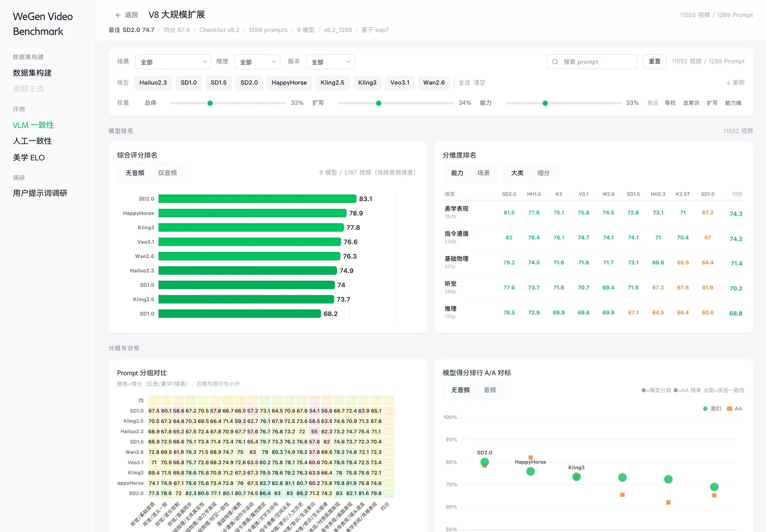Open 美学 ELO page
Viewport: 766px width, 532px height.
(29, 158)
